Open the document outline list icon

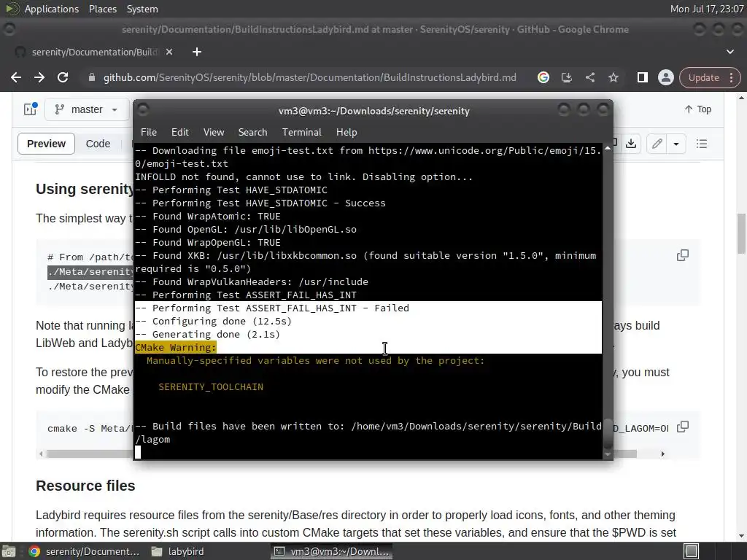click(x=701, y=144)
